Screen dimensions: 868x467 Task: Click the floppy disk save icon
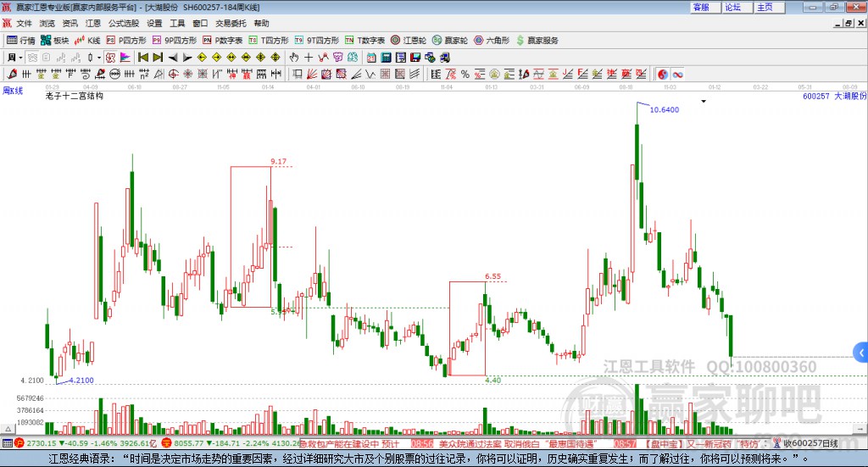(415, 58)
